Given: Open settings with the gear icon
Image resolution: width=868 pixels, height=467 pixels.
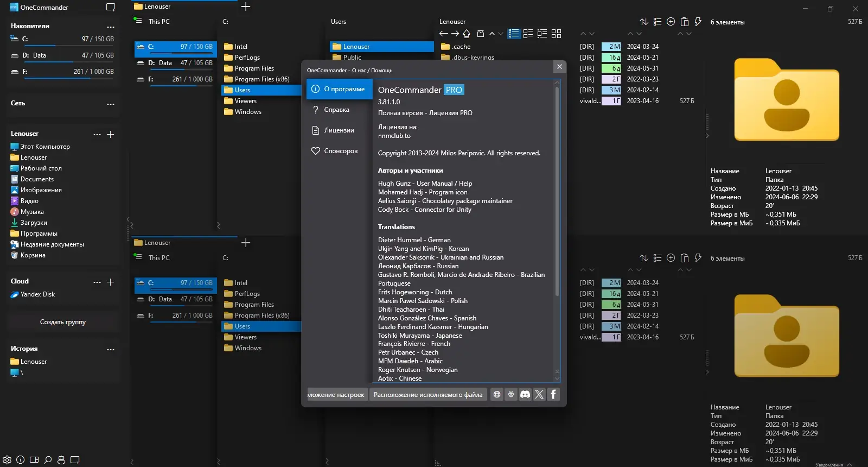Looking at the screenshot, I should [7, 460].
